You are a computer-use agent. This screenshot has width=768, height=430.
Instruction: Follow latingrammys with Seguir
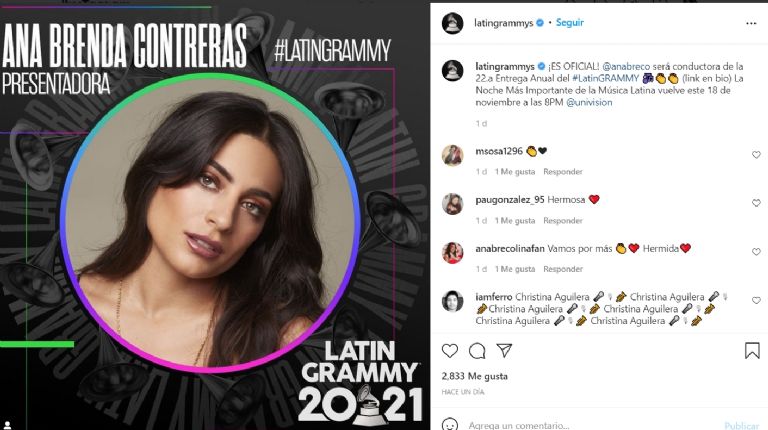570,23
